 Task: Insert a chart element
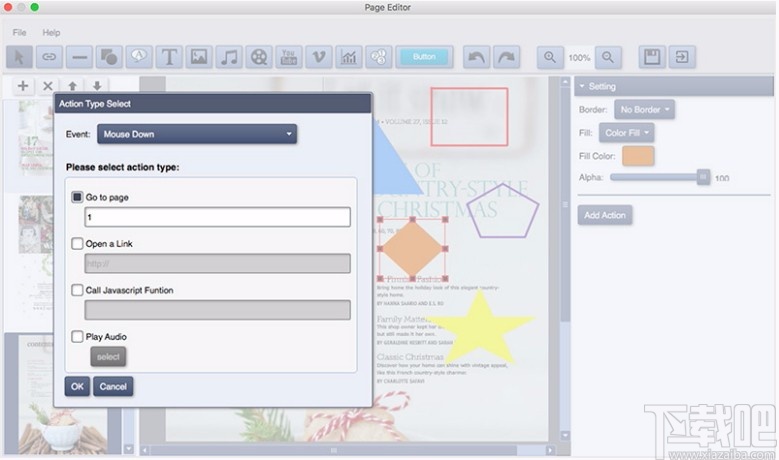[x=349, y=57]
